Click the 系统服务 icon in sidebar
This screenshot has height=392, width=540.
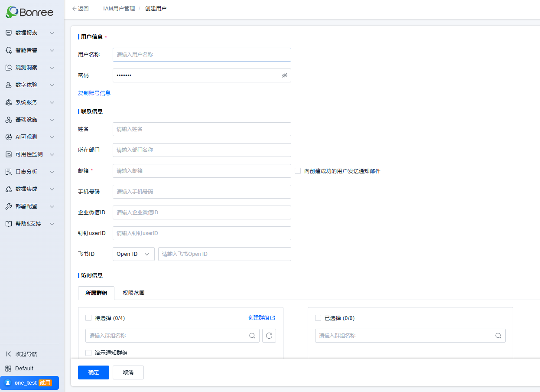9,102
